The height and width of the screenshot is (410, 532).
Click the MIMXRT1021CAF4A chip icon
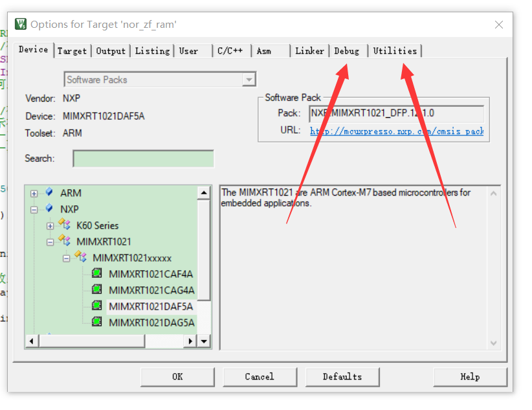coord(97,273)
